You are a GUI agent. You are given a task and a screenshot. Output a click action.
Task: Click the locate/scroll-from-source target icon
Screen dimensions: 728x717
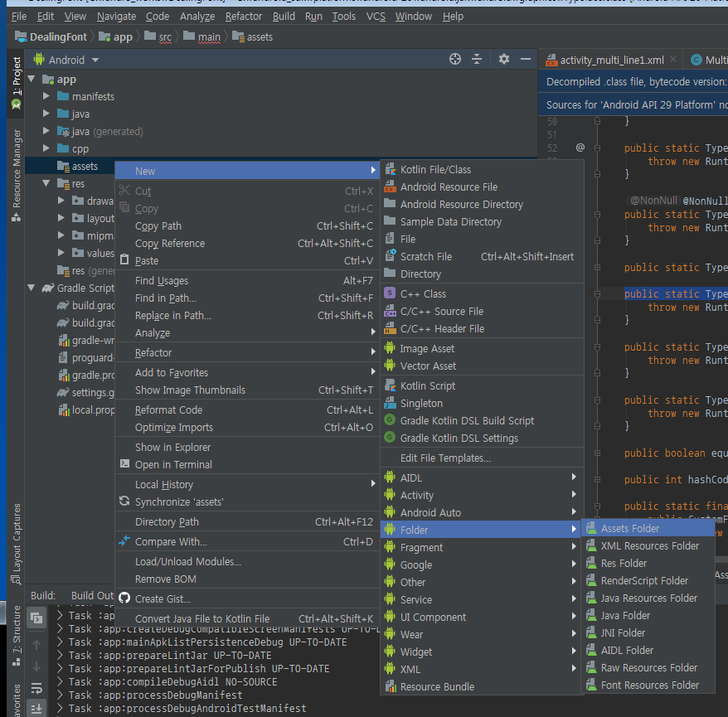pyautogui.click(x=455, y=59)
